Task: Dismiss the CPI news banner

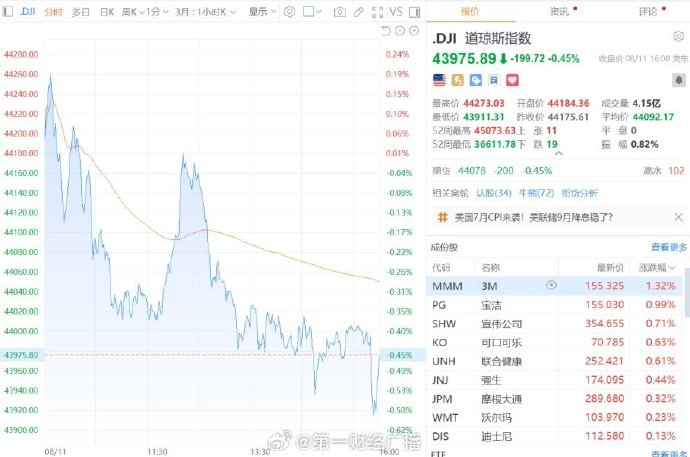Action: pyautogui.click(x=678, y=217)
